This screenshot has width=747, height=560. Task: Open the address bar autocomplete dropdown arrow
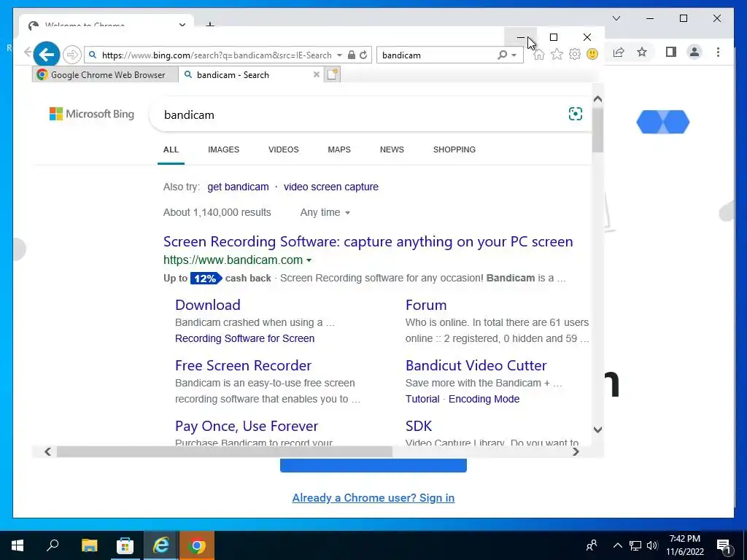339,55
